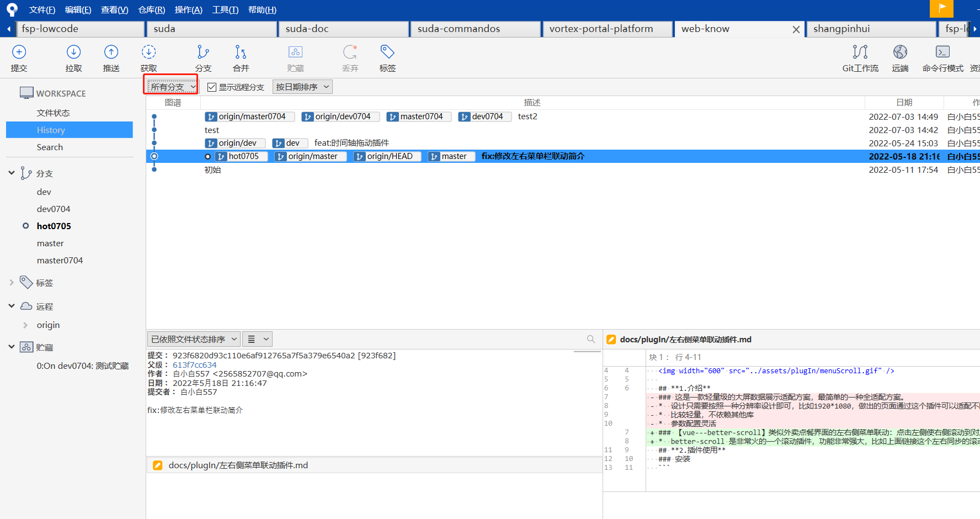Collapse the 远程 section in sidebar
Viewport: 980px width, 519px height.
(12, 305)
